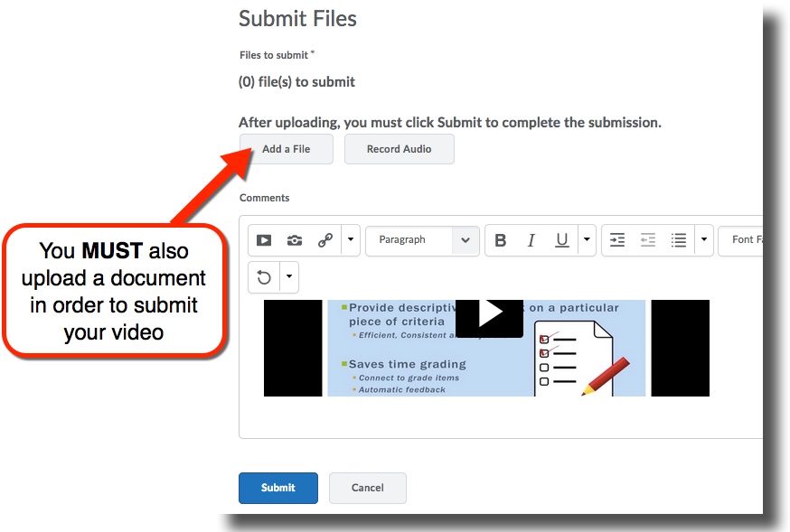Viewport: 790px width, 532px height.
Task: Toggle italic formatting
Action: point(531,240)
